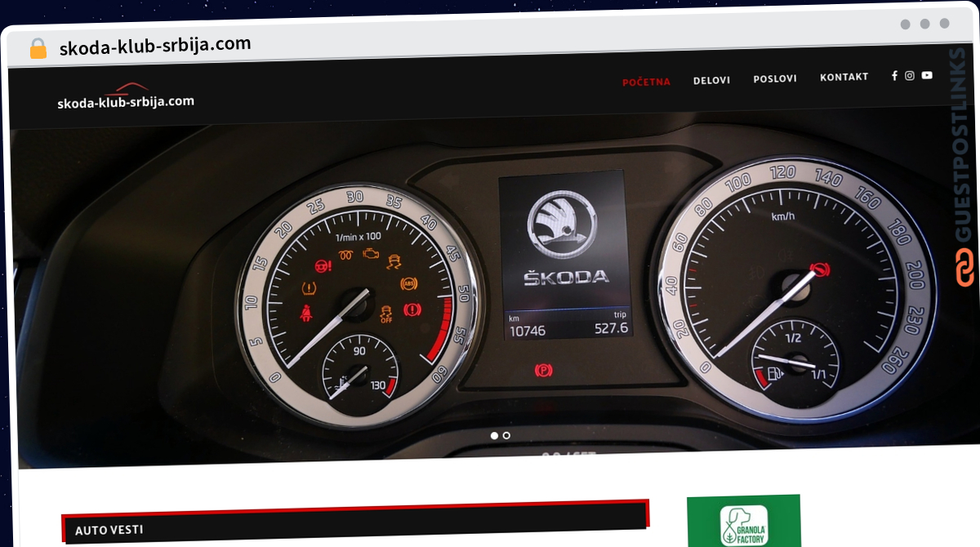
Task: Select the second slider dot
Action: [x=506, y=436]
